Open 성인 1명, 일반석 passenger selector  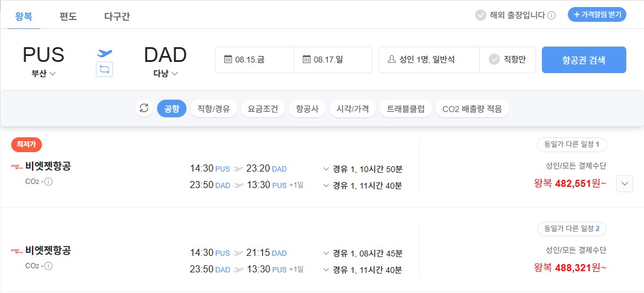click(x=429, y=60)
